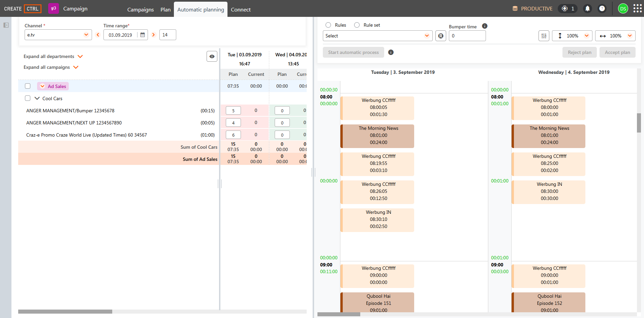Select Tuesday Werbung IN 08:30:10 block
Screen dimensions: 644x318
(x=377, y=220)
